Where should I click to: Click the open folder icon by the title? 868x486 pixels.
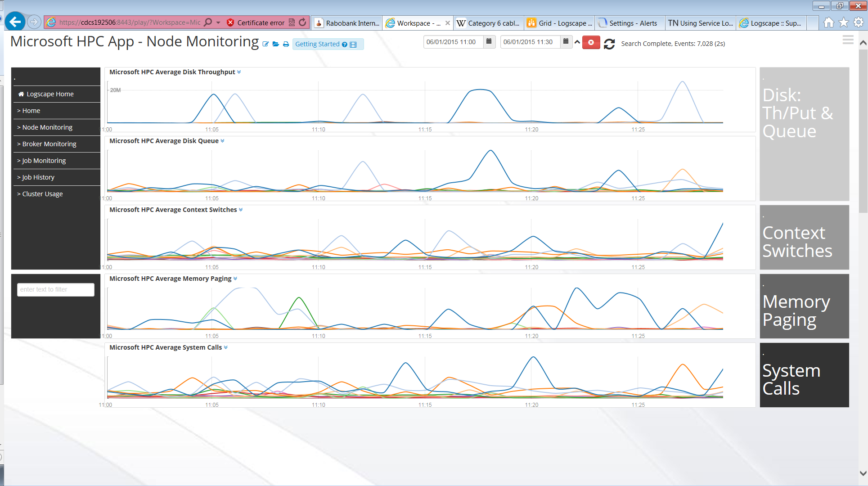[276, 44]
